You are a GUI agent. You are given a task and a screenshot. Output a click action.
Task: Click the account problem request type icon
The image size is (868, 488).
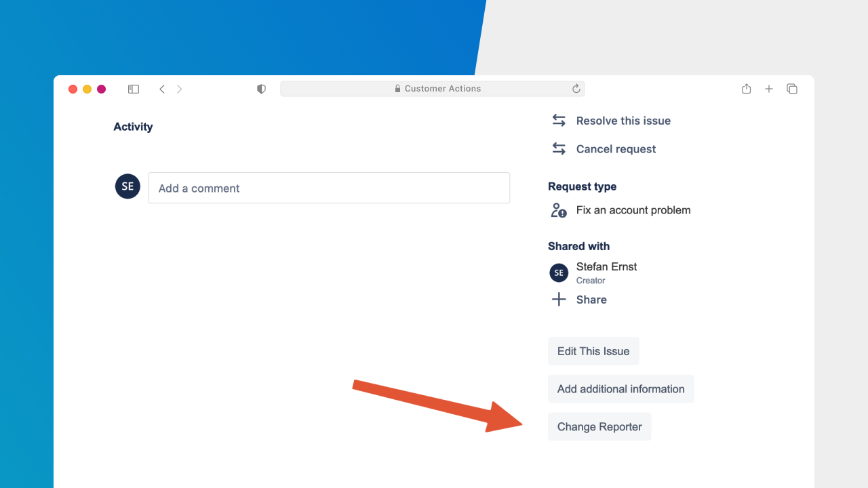point(559,210)
